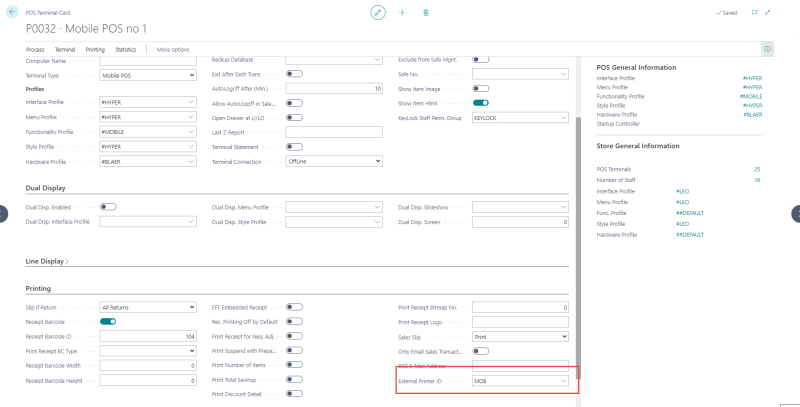Toggle Print Total Savings switch
The image size is (800, 407).
pos(294,379)
